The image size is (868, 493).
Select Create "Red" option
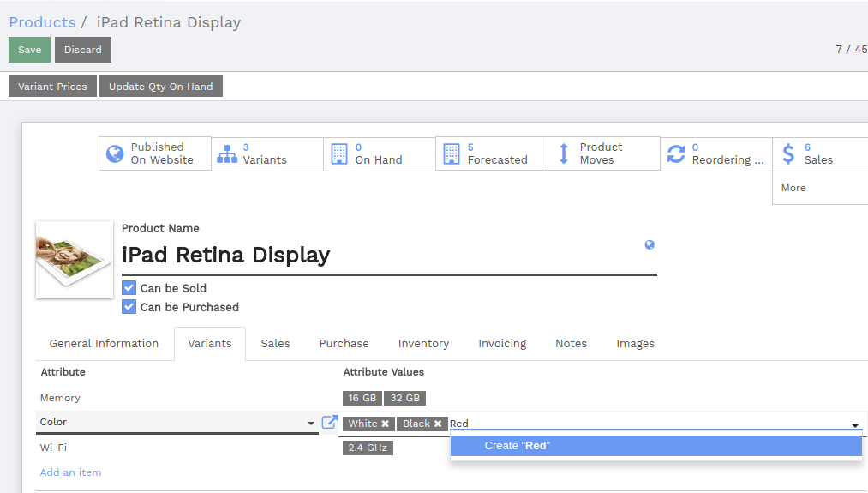click(656, 446)
